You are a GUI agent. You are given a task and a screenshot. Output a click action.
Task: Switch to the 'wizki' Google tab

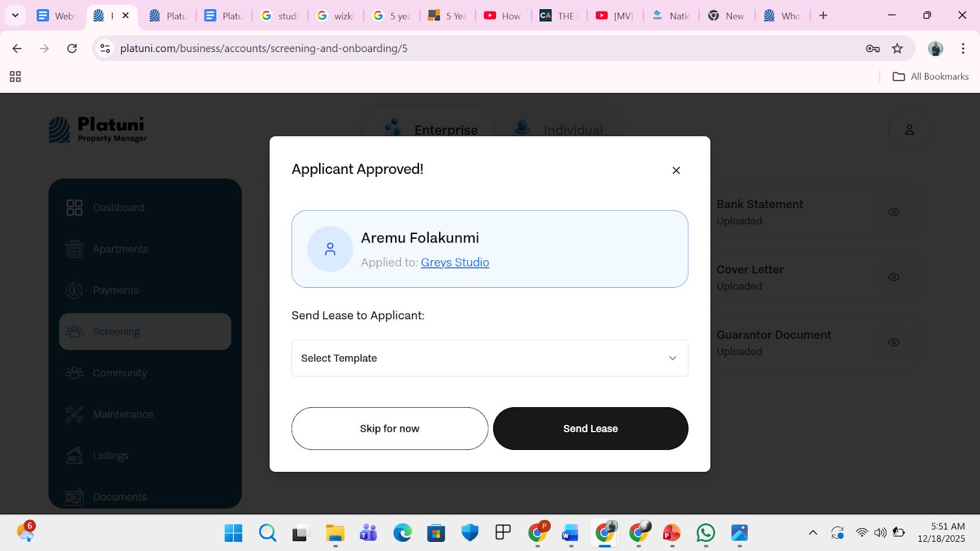click(336, 16)
